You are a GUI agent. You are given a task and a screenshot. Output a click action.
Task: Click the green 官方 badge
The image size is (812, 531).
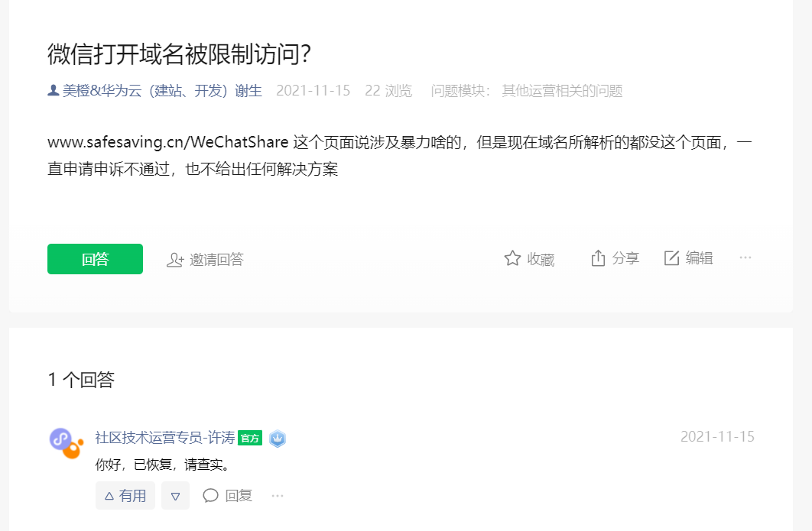250,439
